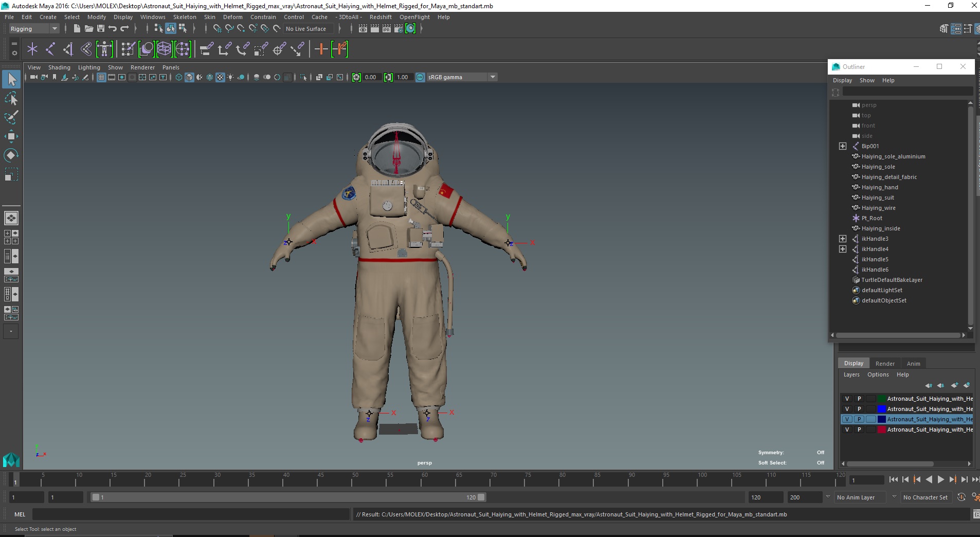This screenshot has width=980, height=537.
Task: Go to start of playback range
Action: coord(894,479)
